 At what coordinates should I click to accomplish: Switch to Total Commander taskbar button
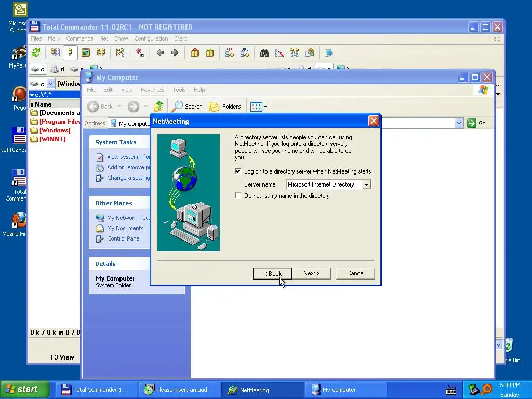tap(96, 390)
